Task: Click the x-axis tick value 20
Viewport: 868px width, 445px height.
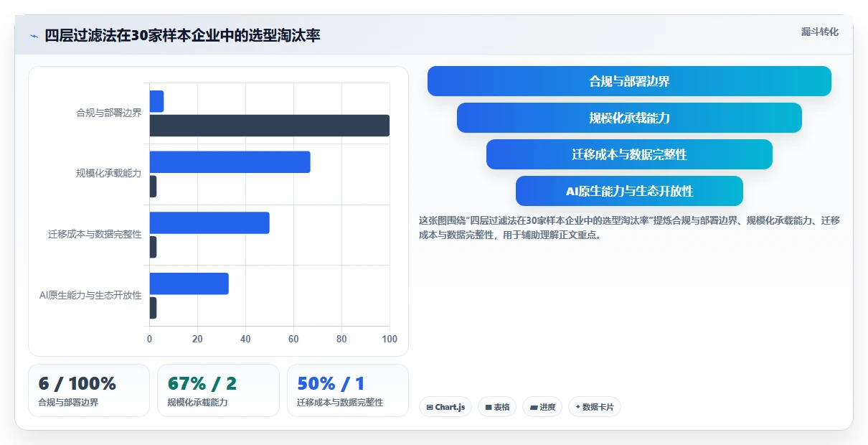Action: click(197, 339)
